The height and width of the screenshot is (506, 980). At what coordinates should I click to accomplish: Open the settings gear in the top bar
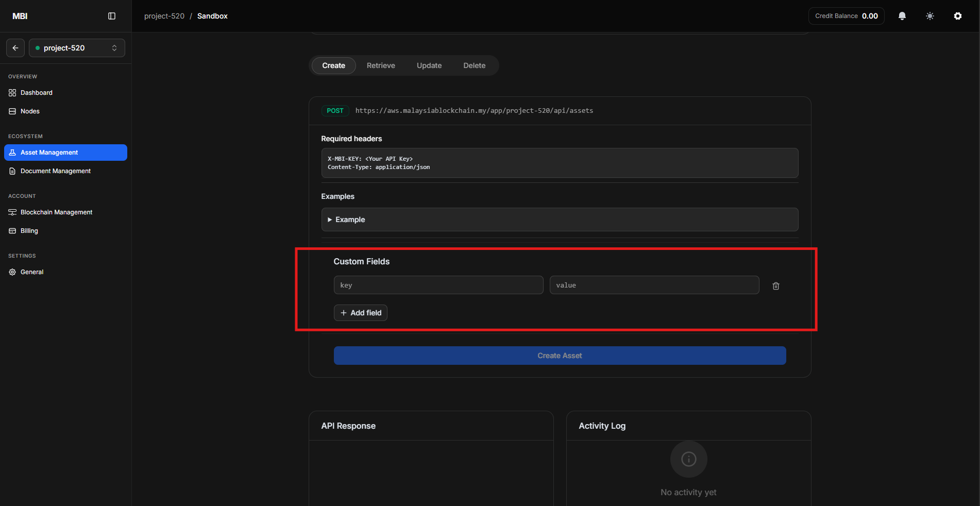click(957, 16)
